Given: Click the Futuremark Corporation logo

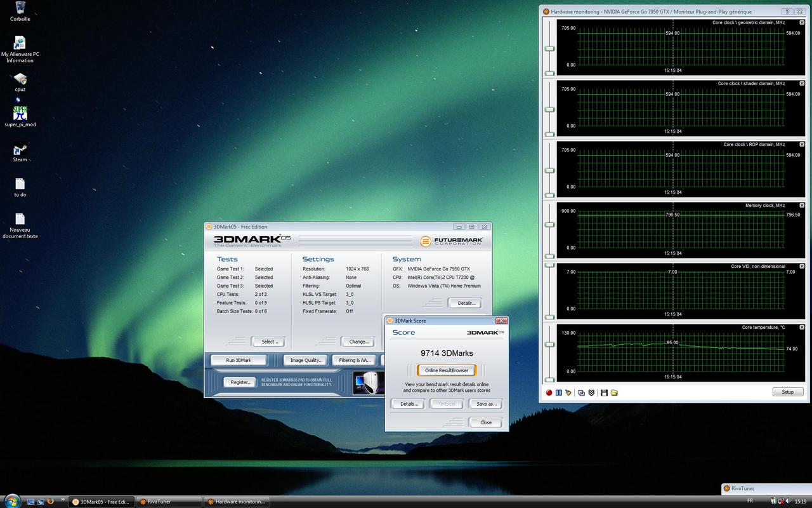Looking at the screenshot, I should [x=452, y=241].
